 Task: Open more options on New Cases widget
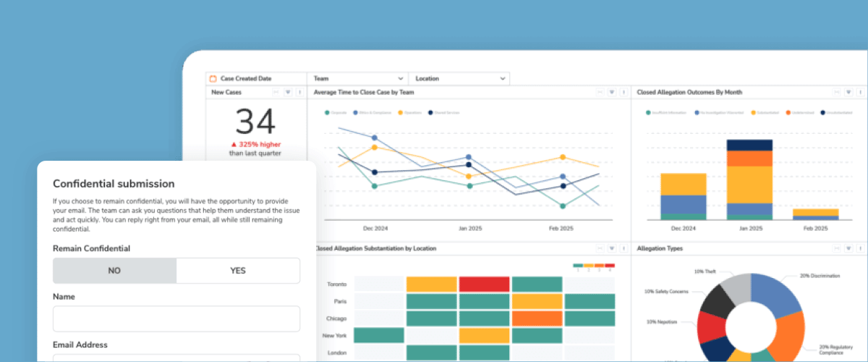coord(300,93)
